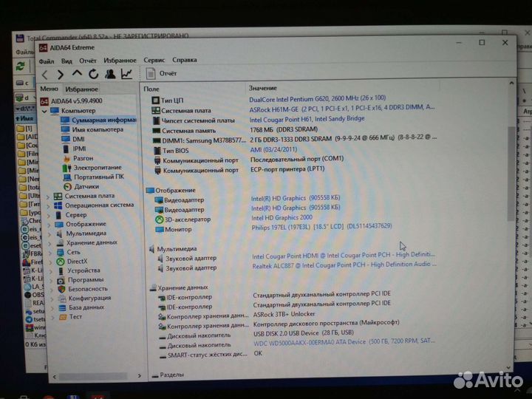Select the Тест icon item

[x=63, y=317]
